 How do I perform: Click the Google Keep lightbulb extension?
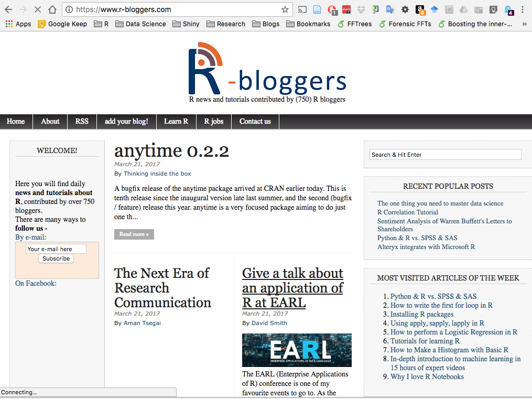(493, 9)
